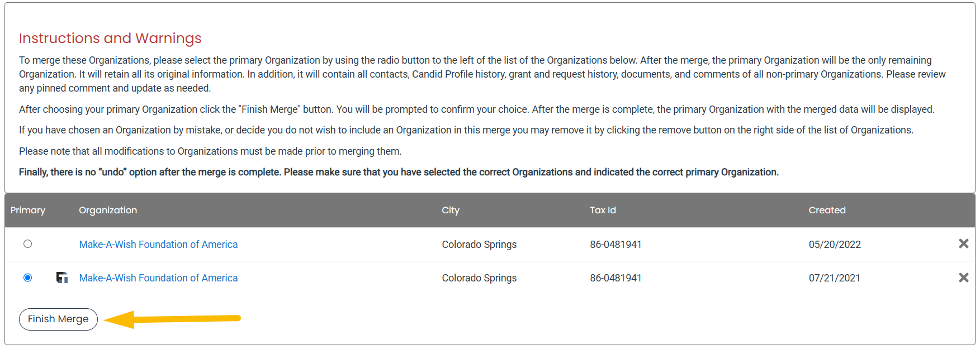
Task: Click the Primary column header
Action: [x=28, y=211]
